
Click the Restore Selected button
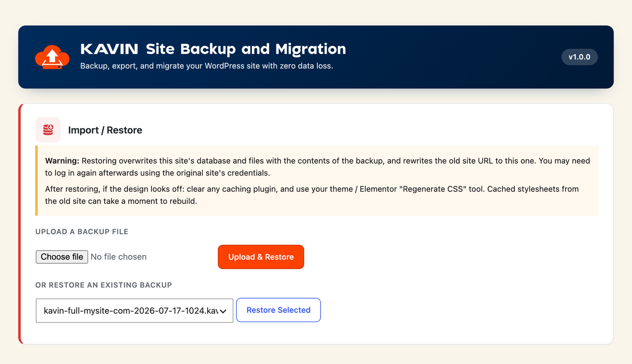point(279,310)
